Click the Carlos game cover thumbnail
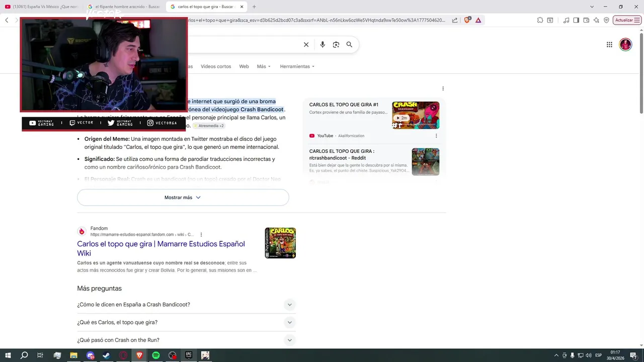The image size is (644, 362). tap(280, 243)
